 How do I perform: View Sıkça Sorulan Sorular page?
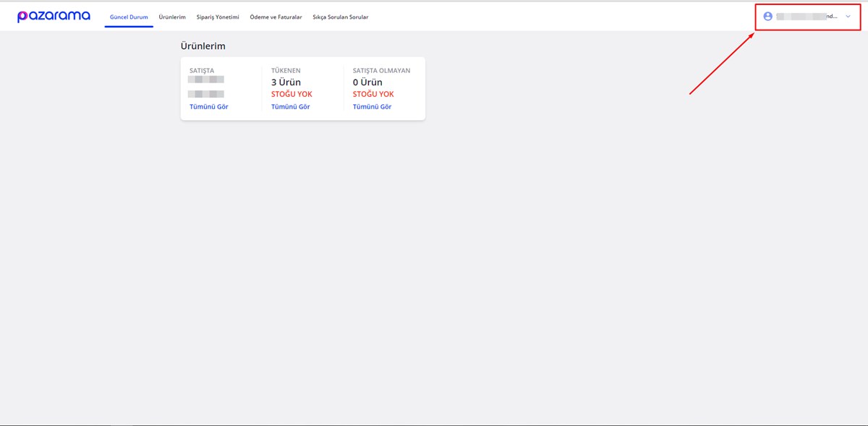(341, 17)
